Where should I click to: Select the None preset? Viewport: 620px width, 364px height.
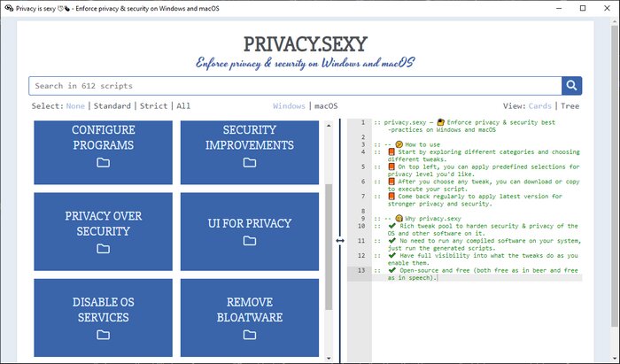coord(75,106)
